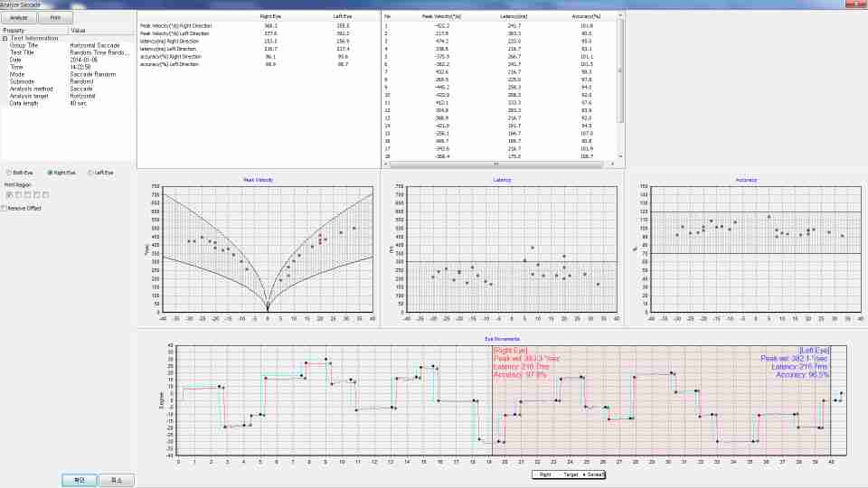Select Peak Velocity Right Direction summary row
The height and width of the screenshot is (488, 868).
click(259, 25)
